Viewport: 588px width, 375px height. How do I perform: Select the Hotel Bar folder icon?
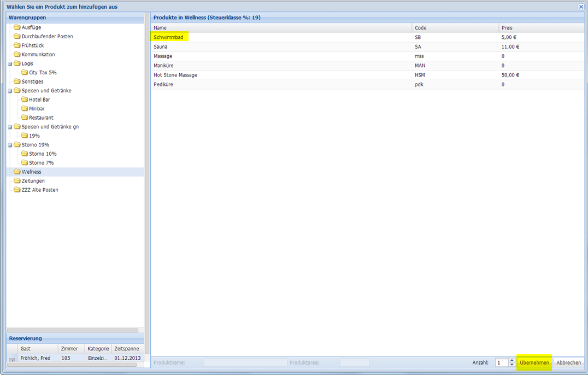25,99
